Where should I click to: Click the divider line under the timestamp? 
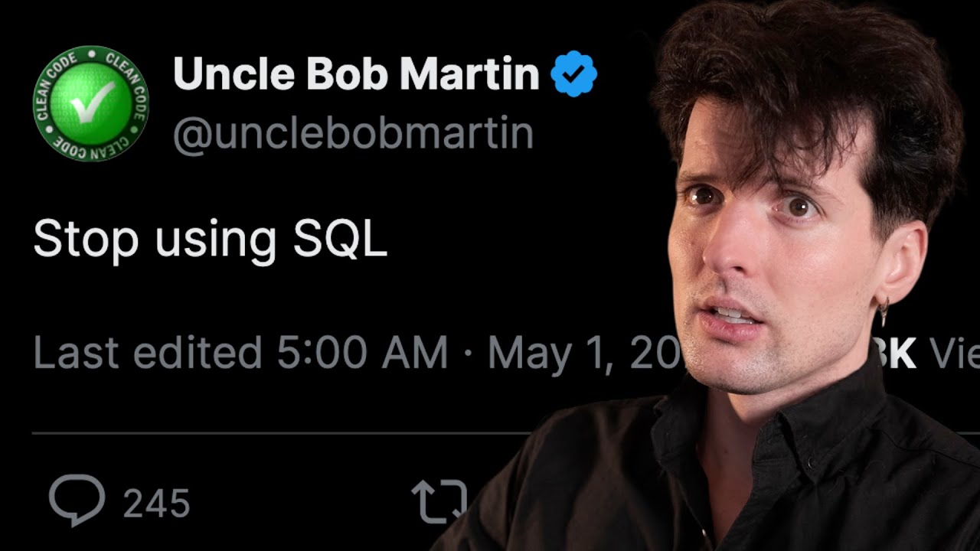click(x=230, y=433)
